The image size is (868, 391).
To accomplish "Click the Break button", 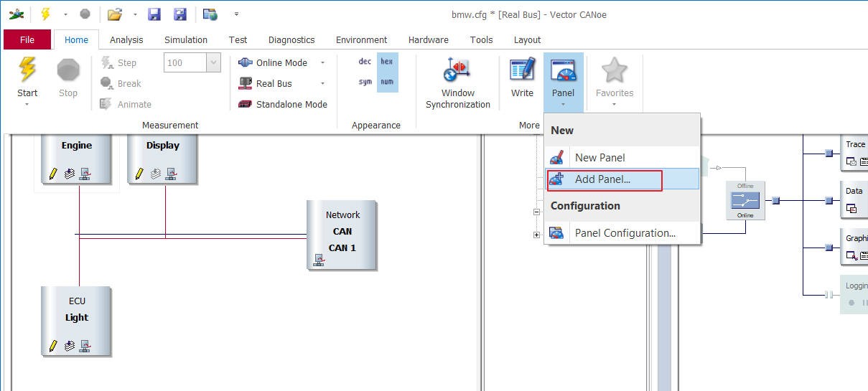I will [121, 83].
